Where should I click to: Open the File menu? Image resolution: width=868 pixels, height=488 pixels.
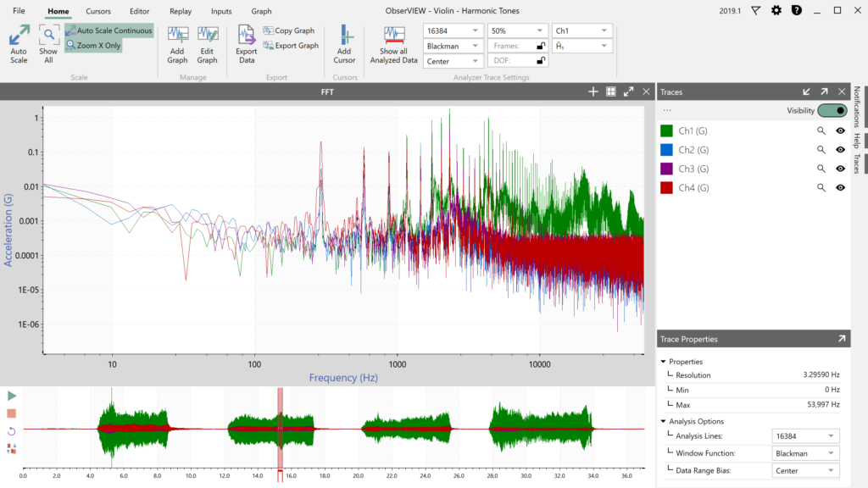pos(19,10)
